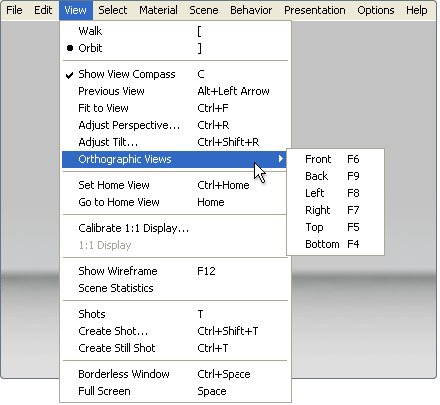Screen dimensions: 440x405
Task: Click Go to Home View
Action: pyautogui.click(x=175, y=202)
